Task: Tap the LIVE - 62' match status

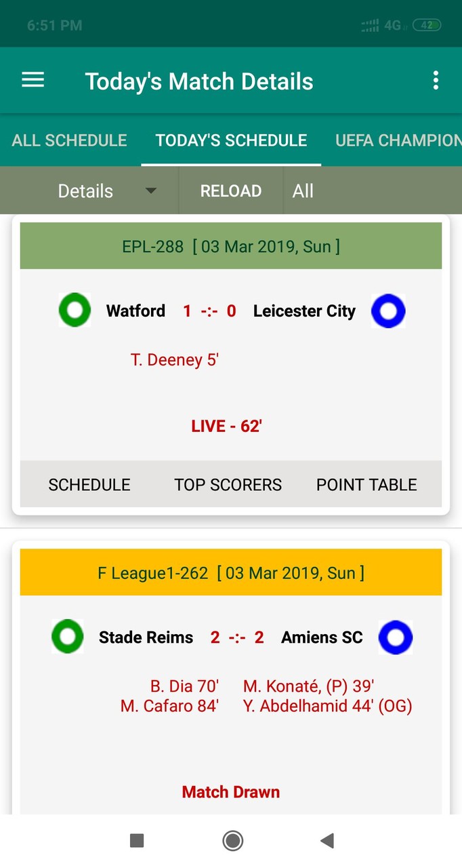Action: pyautogui.click(x=226, y=425)
